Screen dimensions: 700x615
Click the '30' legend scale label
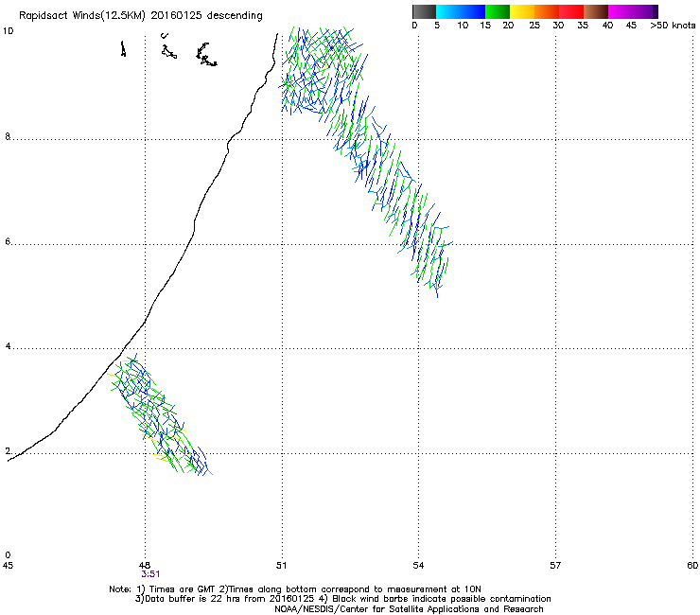[x=558, y=26]
